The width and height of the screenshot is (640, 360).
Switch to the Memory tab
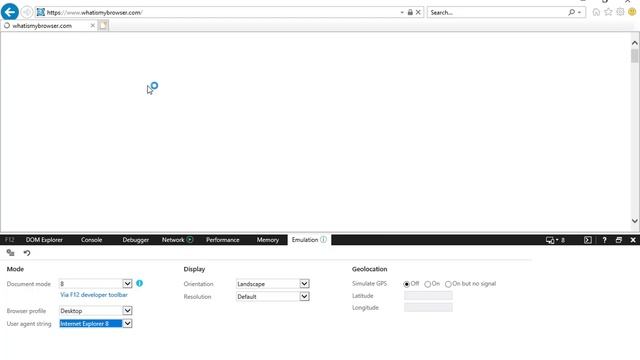tap(268, 240)
